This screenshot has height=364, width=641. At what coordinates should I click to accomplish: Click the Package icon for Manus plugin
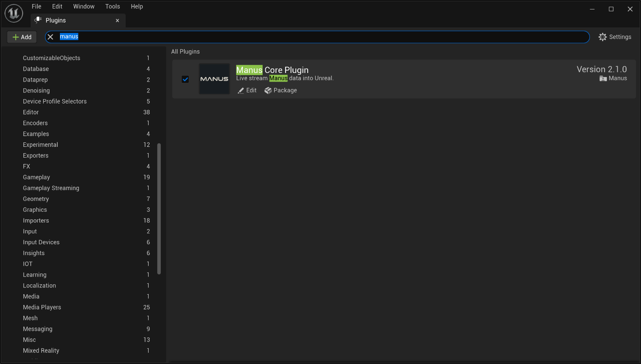pyautogui.click(x=268, y=91)
